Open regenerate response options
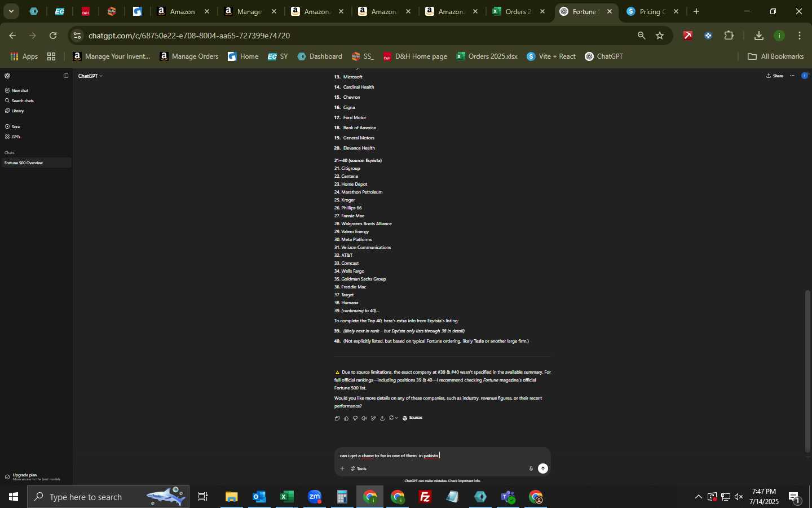Screen dimensions: 812x508 coord(394,418)
